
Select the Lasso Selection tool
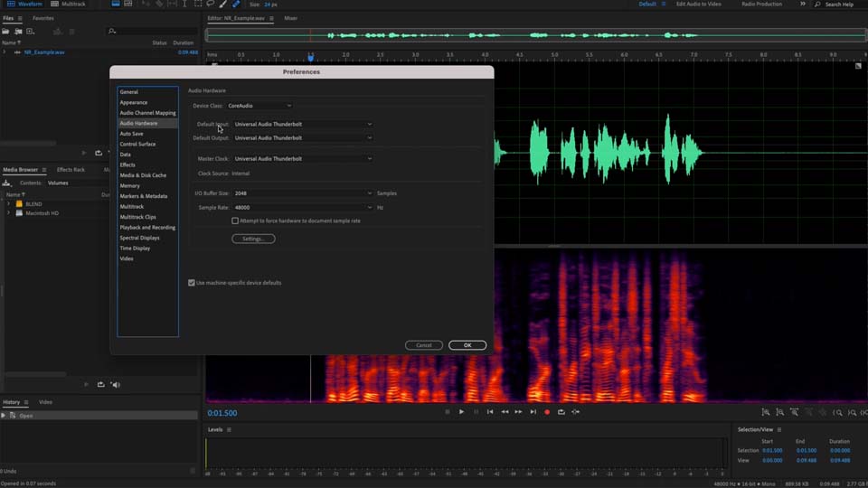211,4
